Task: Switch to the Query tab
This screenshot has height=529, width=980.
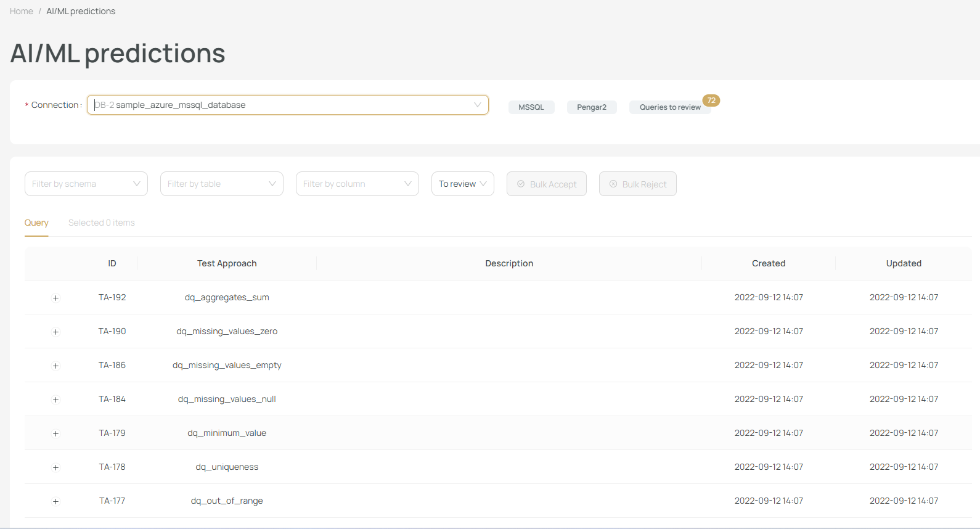Action: click(36, 223)
